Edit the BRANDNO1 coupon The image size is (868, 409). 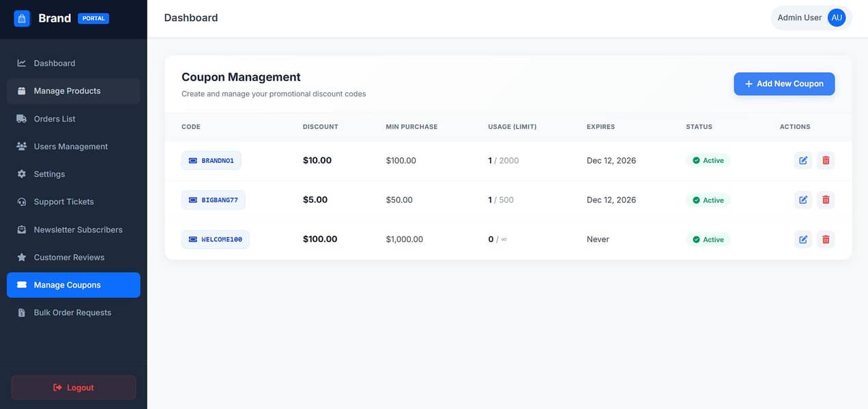(803, 160)
